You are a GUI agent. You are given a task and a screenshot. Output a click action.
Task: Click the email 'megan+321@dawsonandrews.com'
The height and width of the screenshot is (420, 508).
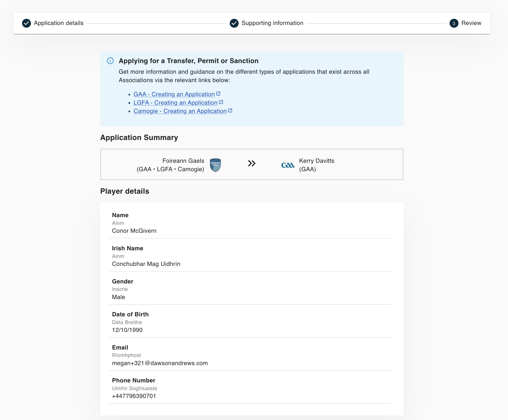coord(160,363)
